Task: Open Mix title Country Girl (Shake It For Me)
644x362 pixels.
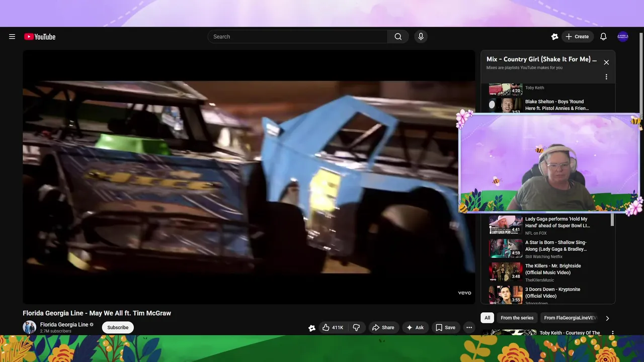Action: pyautogui.click(x=541, y=59)
